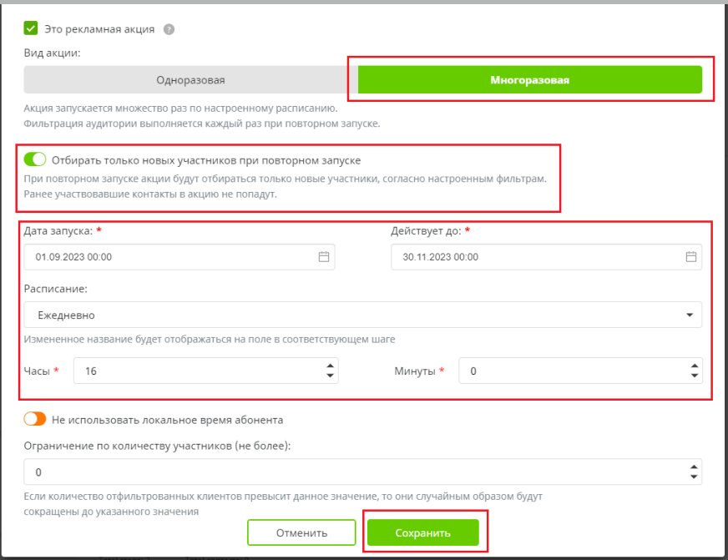This screenshot has height=560, width=728.
Task: Increase participant limit with up arrow
Action: [693, 467]
